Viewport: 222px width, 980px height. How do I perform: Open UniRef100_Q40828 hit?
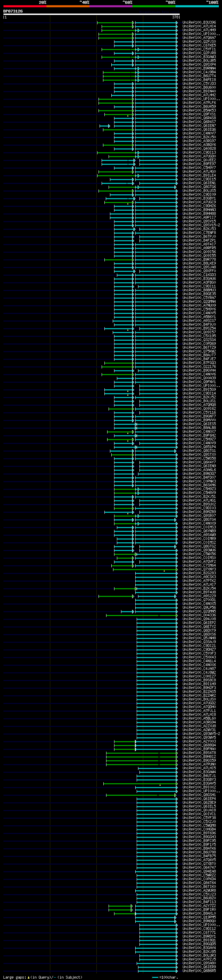click(199, 148)
